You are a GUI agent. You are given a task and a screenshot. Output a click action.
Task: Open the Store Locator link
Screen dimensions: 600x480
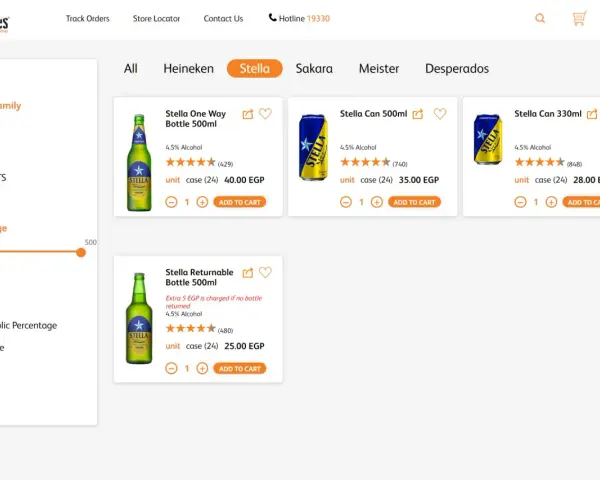[156, 18]
